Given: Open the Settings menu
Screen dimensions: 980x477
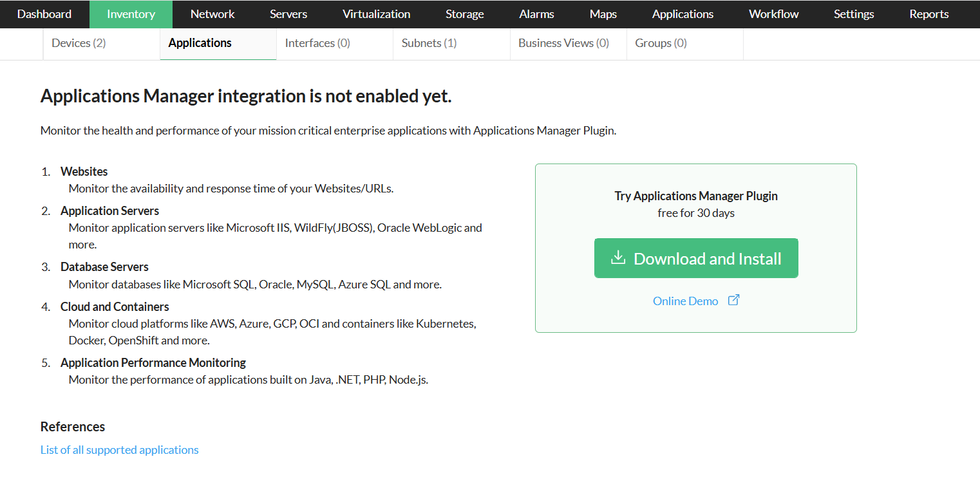Looking at the screenshot, I should [x=854, y=14].
